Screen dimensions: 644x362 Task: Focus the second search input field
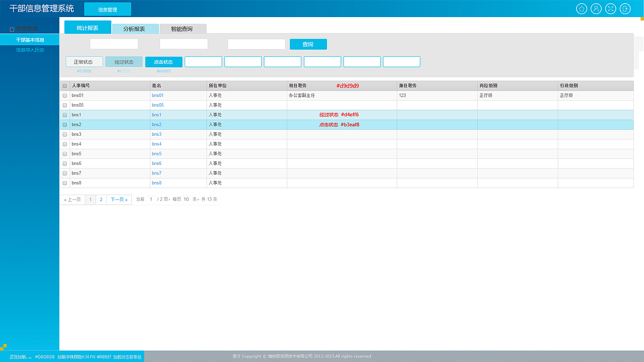point(184,44)
